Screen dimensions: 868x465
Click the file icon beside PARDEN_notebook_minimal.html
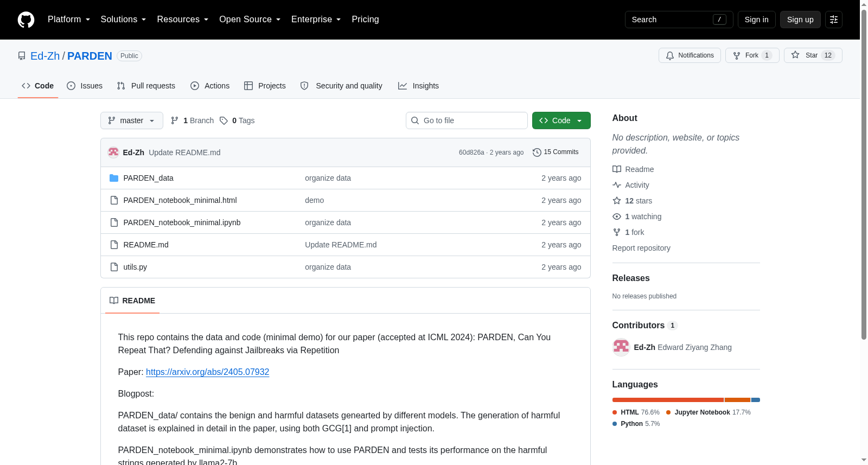coord(114,200)
